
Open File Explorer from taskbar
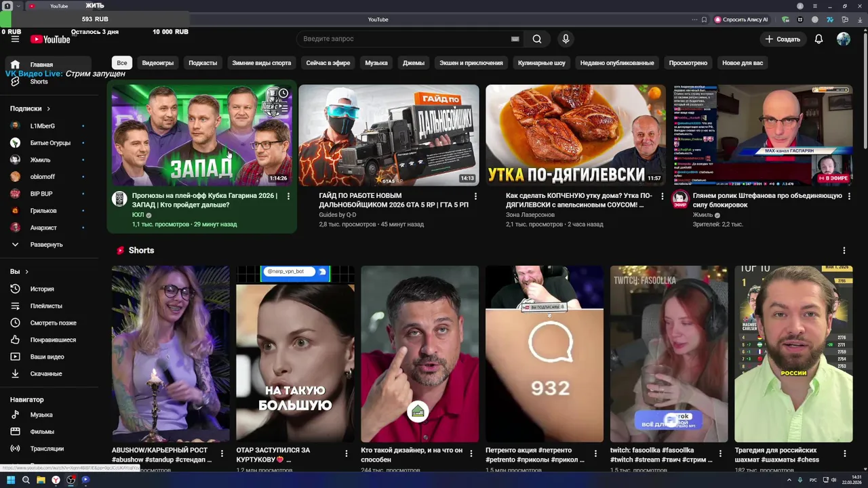[x=41, y=480]
